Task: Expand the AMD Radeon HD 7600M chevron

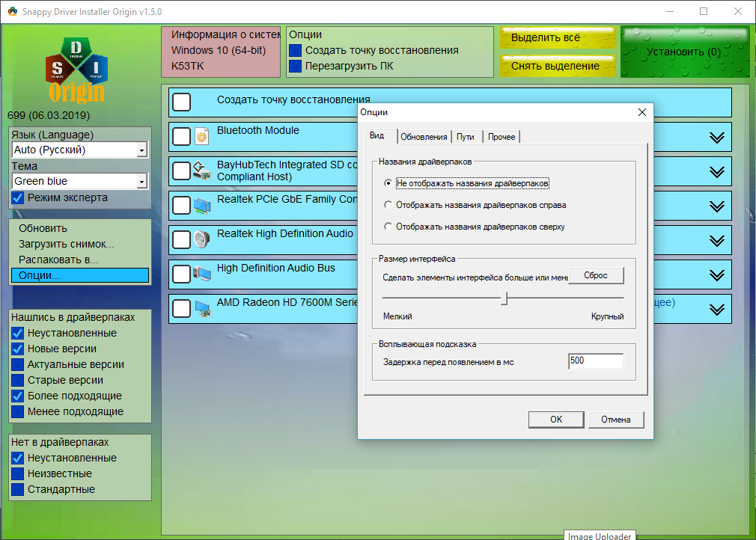Action: tap(717, 310)
